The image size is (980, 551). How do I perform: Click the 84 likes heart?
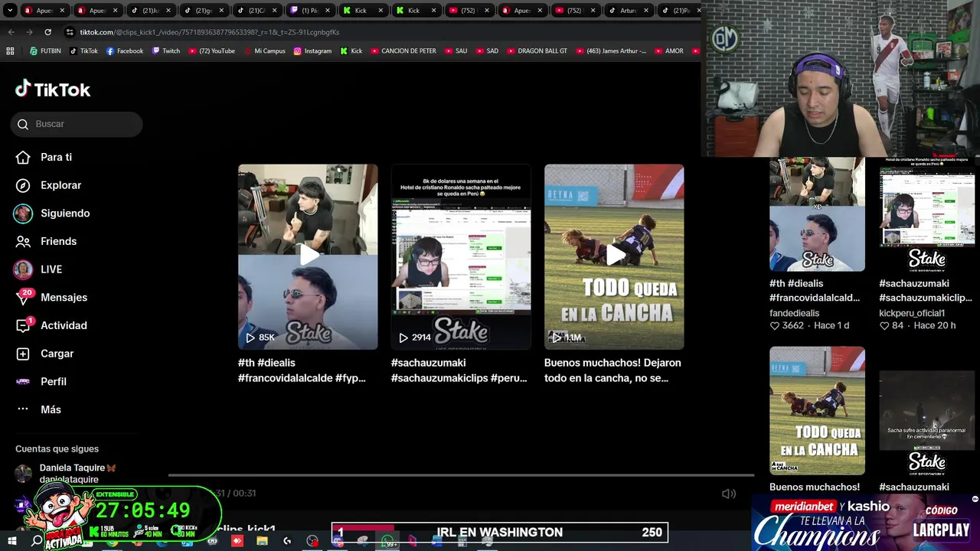click(x=884, y=325)
